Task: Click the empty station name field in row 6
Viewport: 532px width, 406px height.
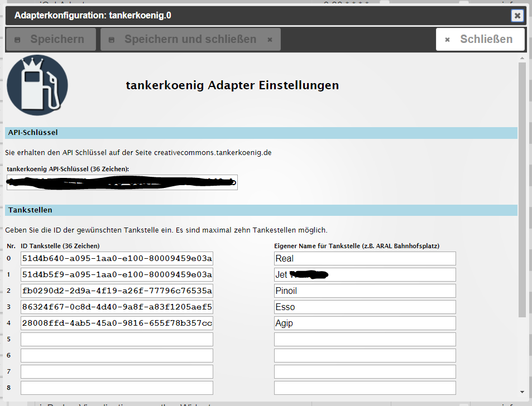Action: (x=365, y=355)
